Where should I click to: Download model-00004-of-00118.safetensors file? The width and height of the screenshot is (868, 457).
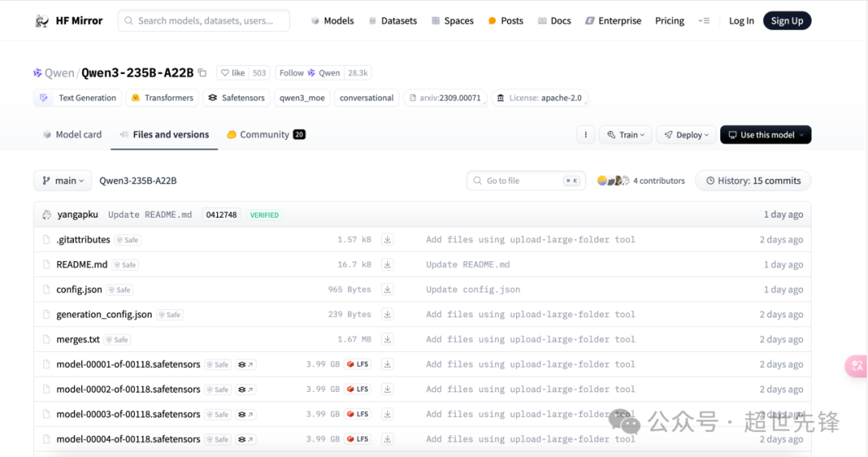pyautogui.click(x=387, y=439)
